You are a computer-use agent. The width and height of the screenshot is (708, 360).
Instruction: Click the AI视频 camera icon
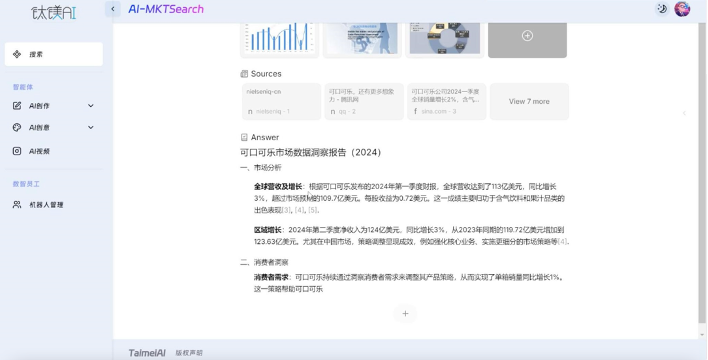click(x=17, y=151)
